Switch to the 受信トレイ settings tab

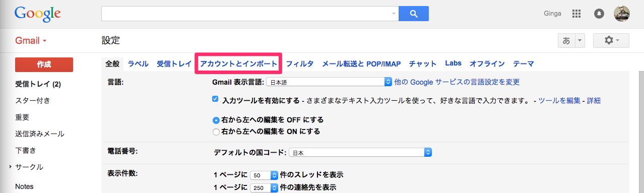point(174,64)
